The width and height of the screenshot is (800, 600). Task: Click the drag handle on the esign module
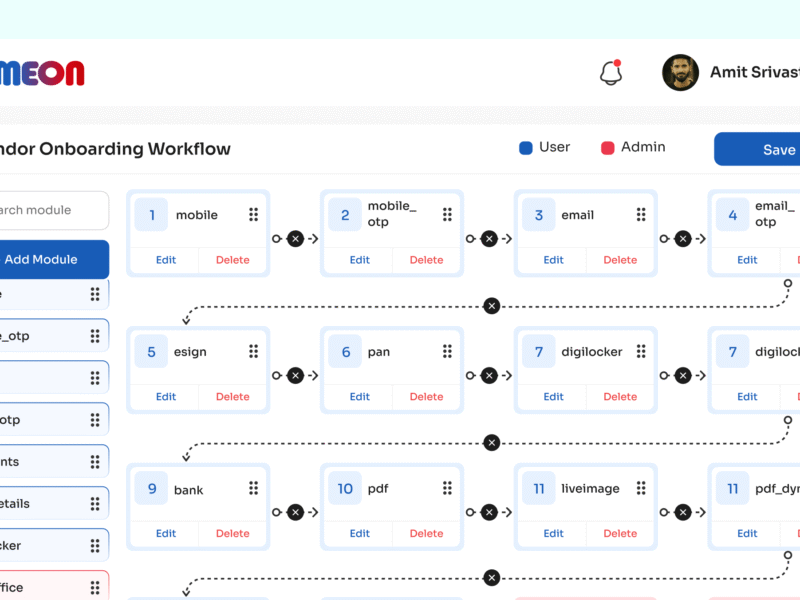point(253,351)
